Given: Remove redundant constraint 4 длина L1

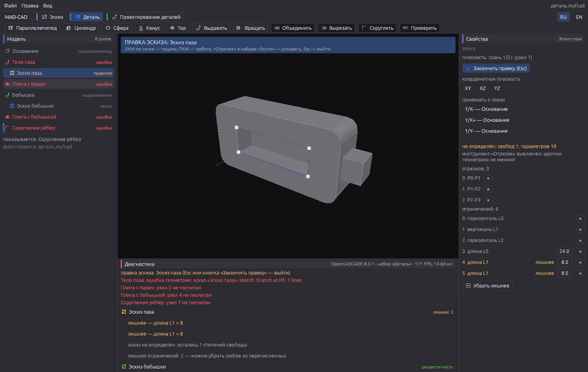Looking at the screenshot, I should (x=580, y=262).
